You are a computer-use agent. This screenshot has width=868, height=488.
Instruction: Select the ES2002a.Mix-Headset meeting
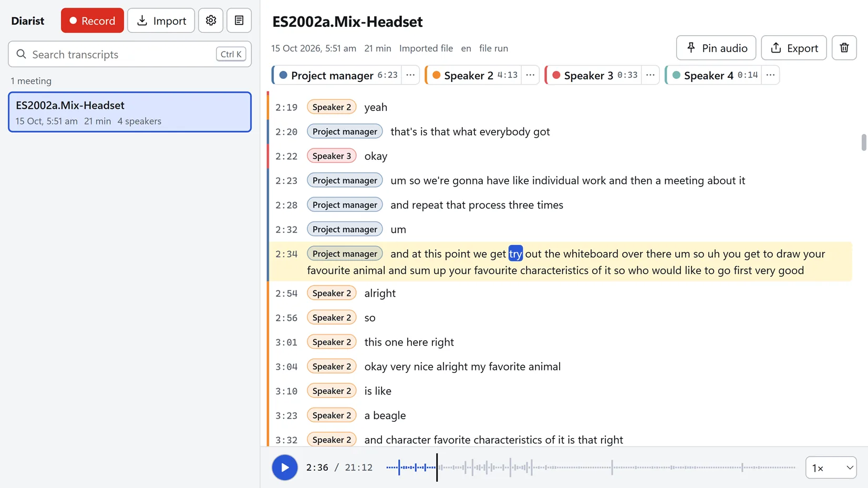click(x=130, y=112)
